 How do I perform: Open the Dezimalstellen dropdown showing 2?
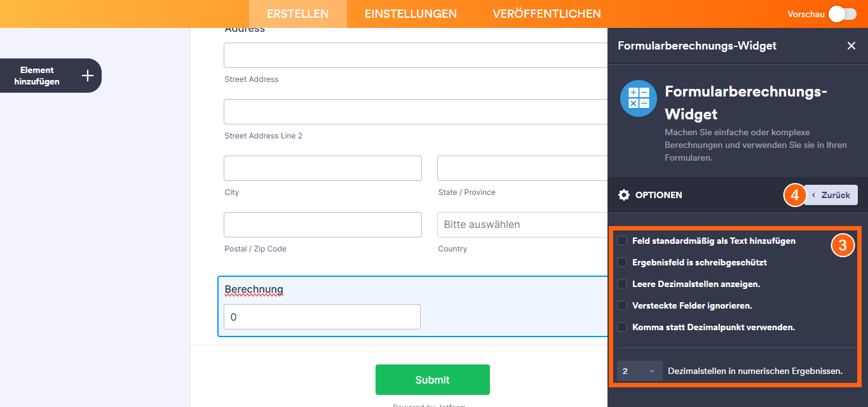click(x=639, y=371)
